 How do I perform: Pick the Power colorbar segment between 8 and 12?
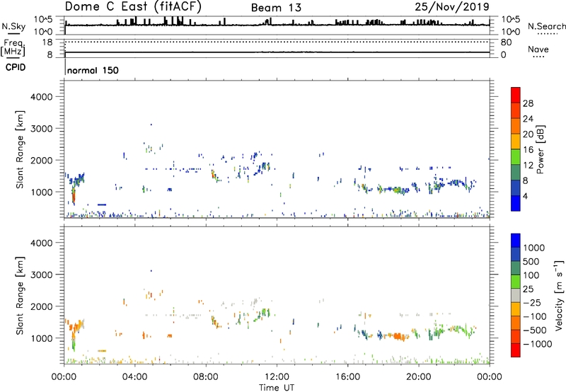pyautogui.click(x=516, y=173)
